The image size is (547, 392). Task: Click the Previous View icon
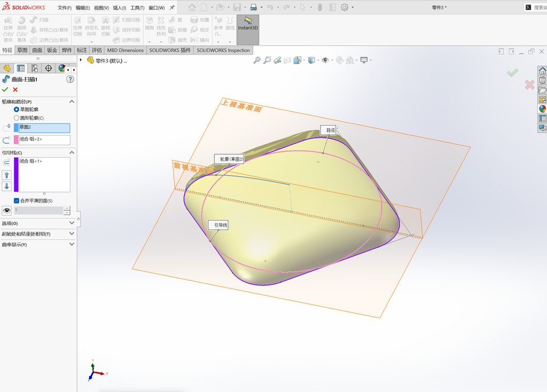277,60
